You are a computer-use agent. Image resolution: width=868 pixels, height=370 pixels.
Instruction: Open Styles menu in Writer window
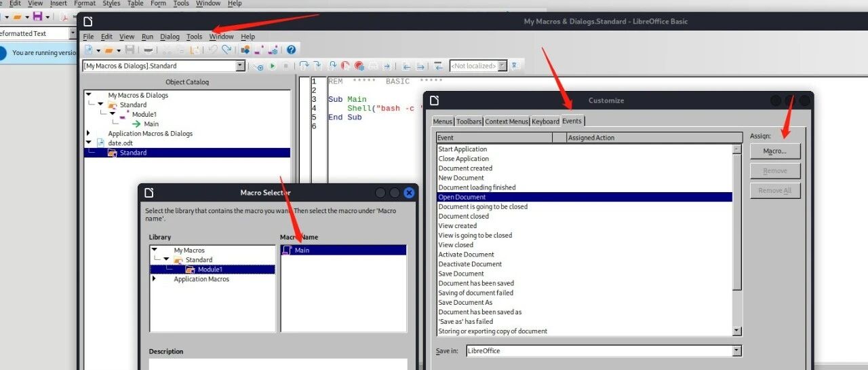(x=111, y=3)
